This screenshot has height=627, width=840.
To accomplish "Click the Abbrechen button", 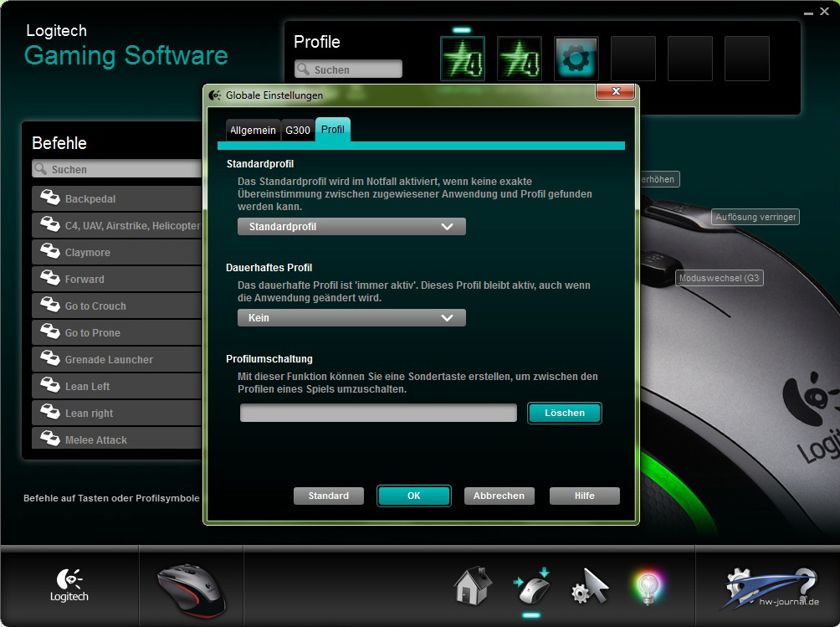I will [x=499, y=496].
